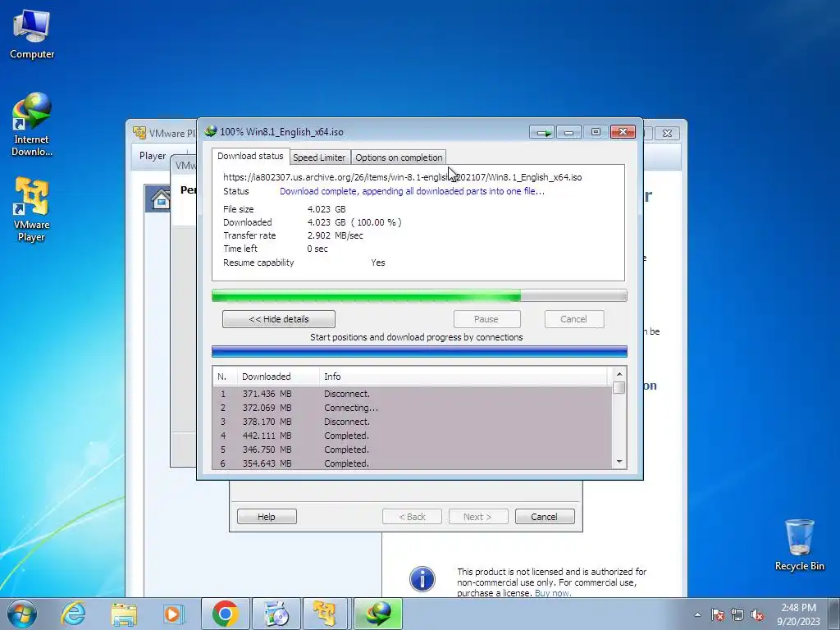The image size is (840, 630).
Task: Switch to the Download status tab
Action: [x=250, y=156]
